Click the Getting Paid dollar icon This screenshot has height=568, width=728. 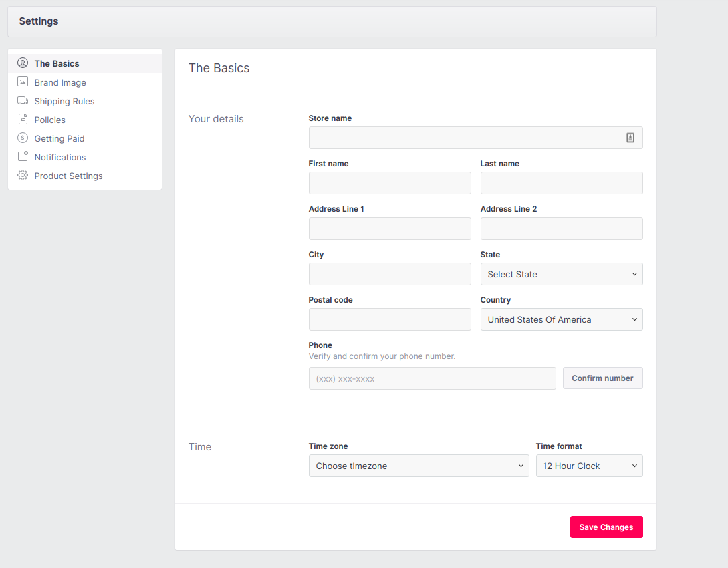[x=23, y=138]
